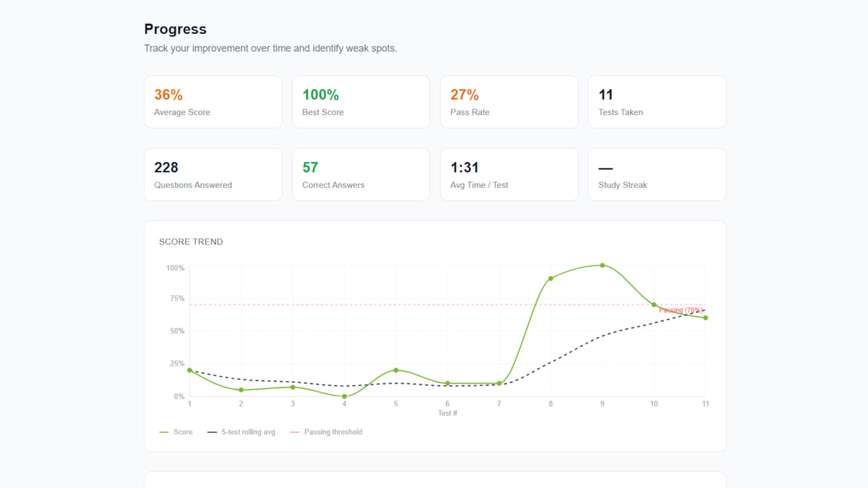Select the Test 1 score data point
This screenshot has width=868, height=488.
pyautogui.click(x=190, y=370)
